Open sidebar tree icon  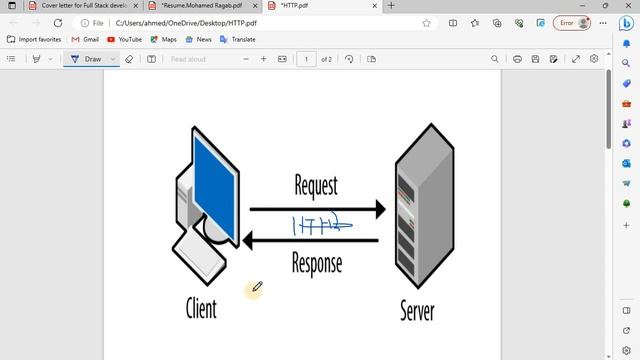pyautogui.click(x=627, y=204)
